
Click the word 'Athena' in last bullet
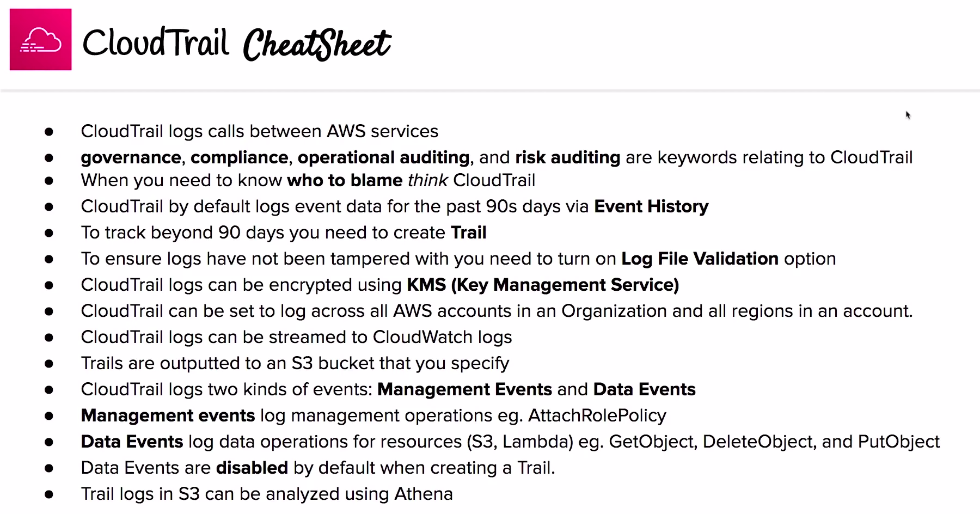pos(424,494)
